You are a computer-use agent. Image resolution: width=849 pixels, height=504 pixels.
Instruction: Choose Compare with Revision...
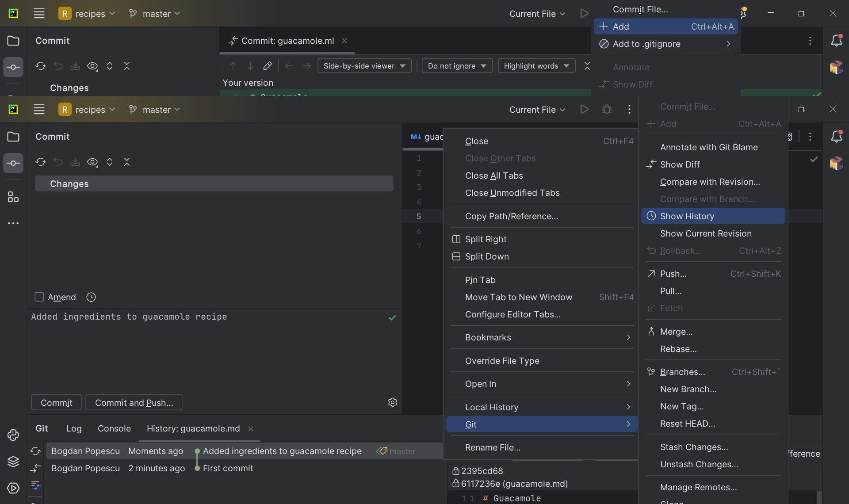coord(713,182)
